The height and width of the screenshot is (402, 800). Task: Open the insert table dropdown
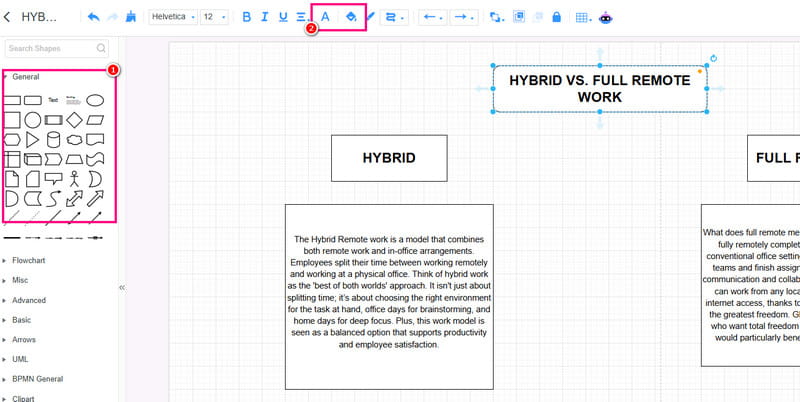tap(584, 18)
